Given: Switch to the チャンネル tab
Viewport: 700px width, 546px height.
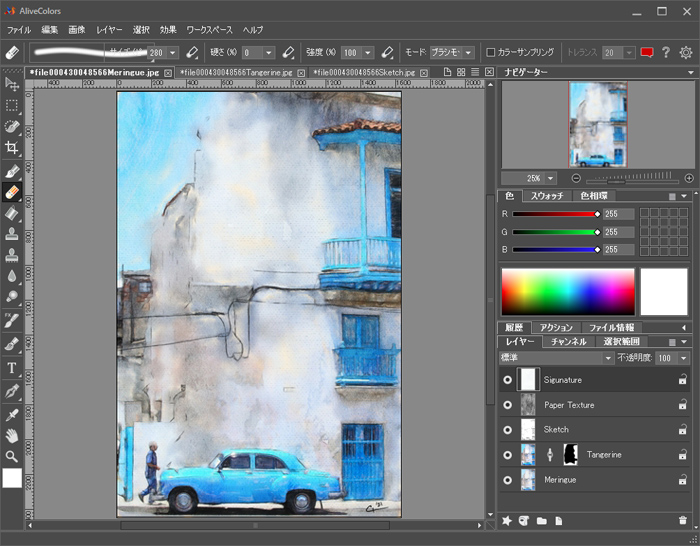Looking at the screenshot, I should 568,342.
